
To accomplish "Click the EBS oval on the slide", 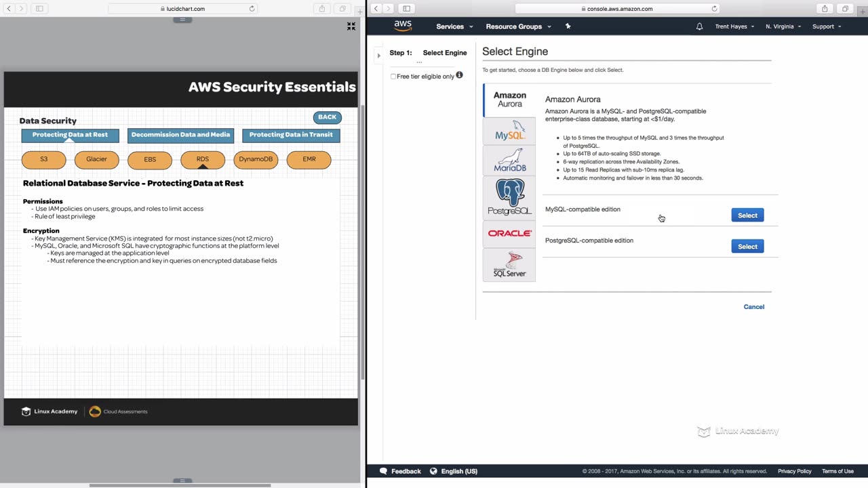I will [150, 159].
